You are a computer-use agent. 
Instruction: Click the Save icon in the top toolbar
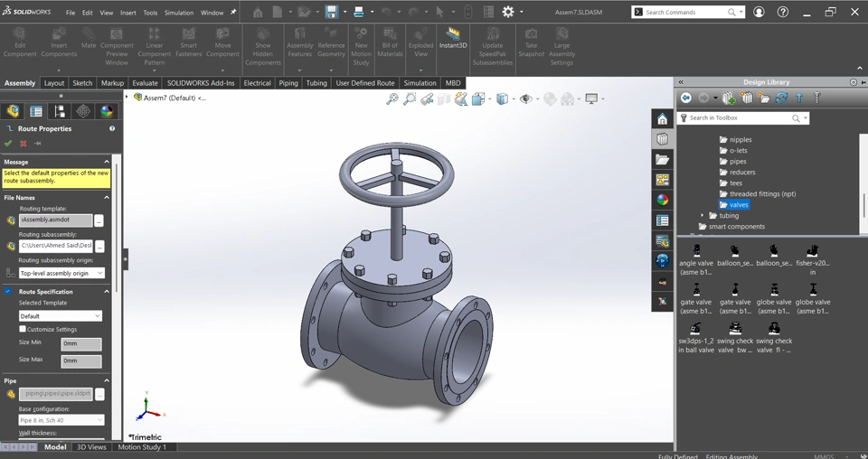[x=332, y=12]
